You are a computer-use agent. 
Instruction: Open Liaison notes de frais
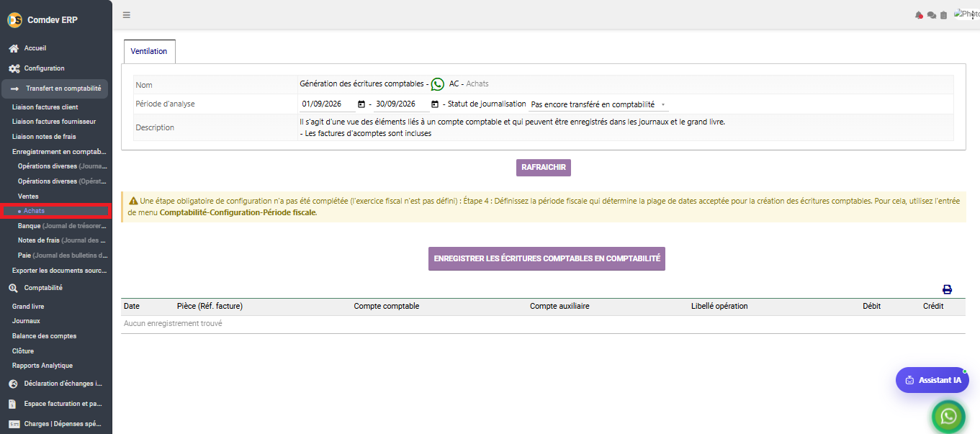click(44, 137)
